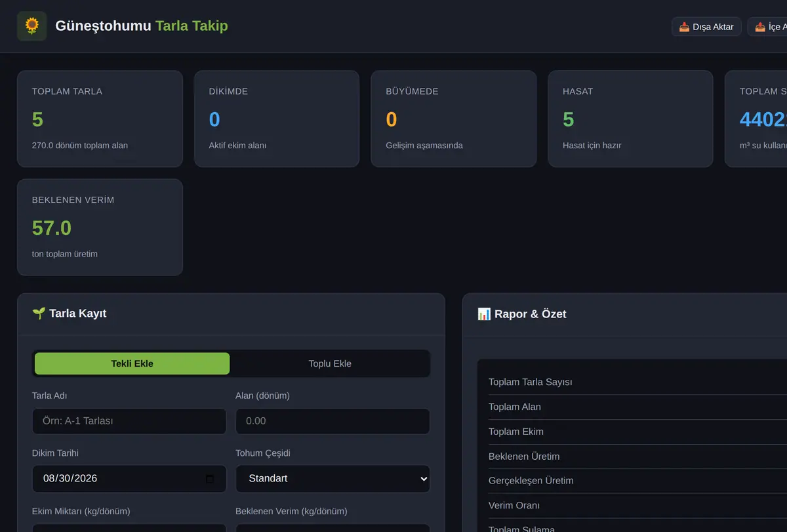Click the value 0 in the Dikimde card
The width and height of the screenshot is (787, 532).
[214, 119]
